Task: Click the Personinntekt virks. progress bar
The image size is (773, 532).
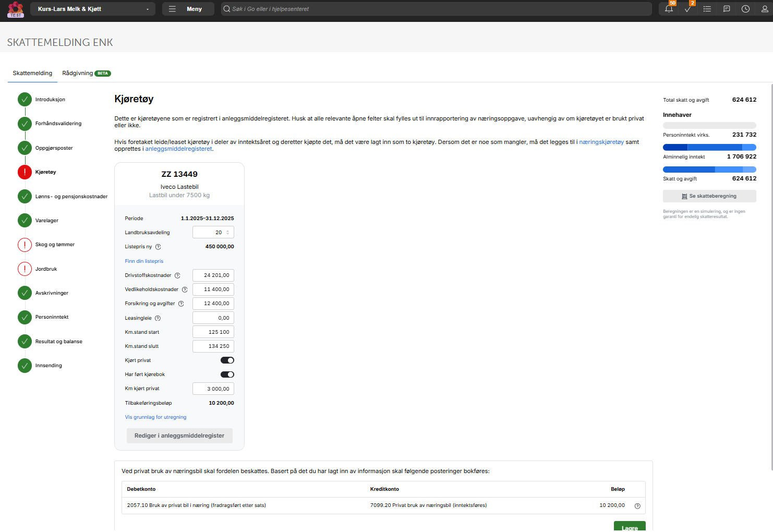Action: [x=709, y=126]
